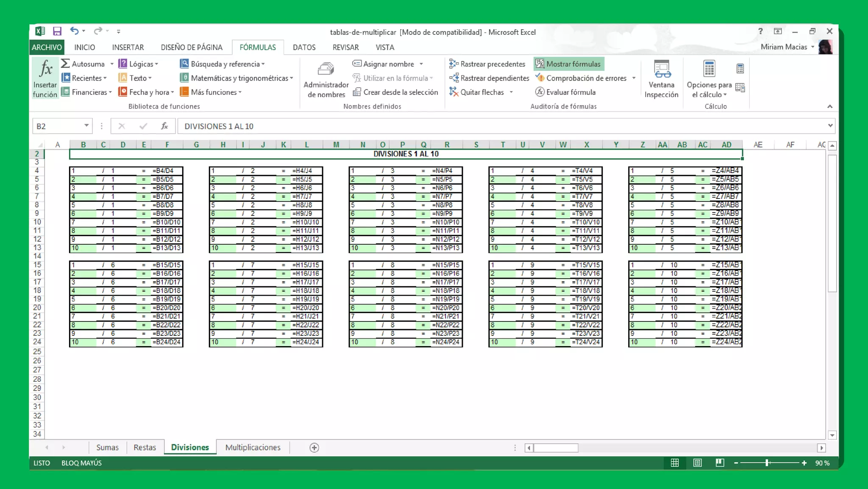Open the Name Box dropdown
Screen dimensions: 868x489
coord(86,126)
